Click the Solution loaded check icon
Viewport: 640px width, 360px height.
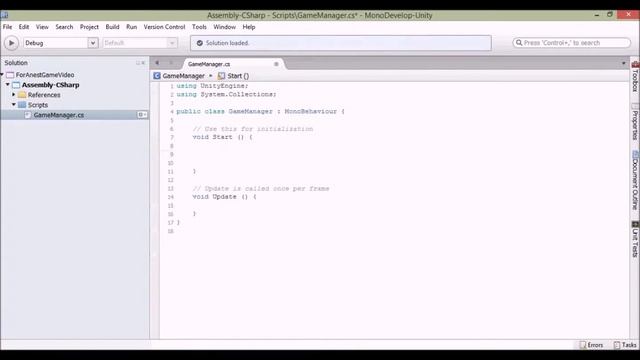point(200,43)
